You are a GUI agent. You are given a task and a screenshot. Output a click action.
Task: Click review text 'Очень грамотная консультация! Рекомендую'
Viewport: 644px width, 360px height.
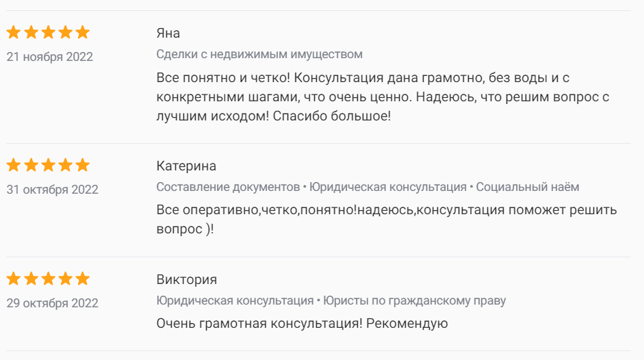[x=302, y=324]
